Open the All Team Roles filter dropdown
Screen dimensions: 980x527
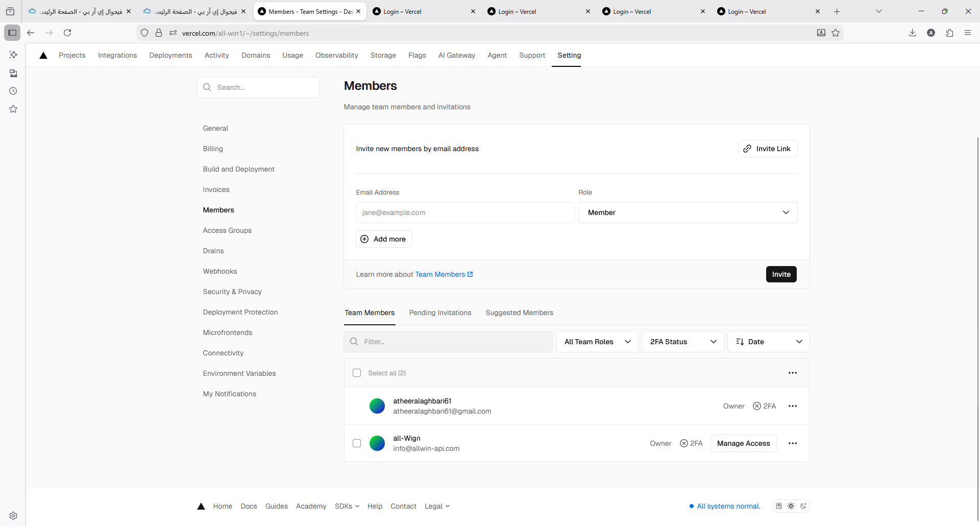pyautogui.click(x=597, y=342)
